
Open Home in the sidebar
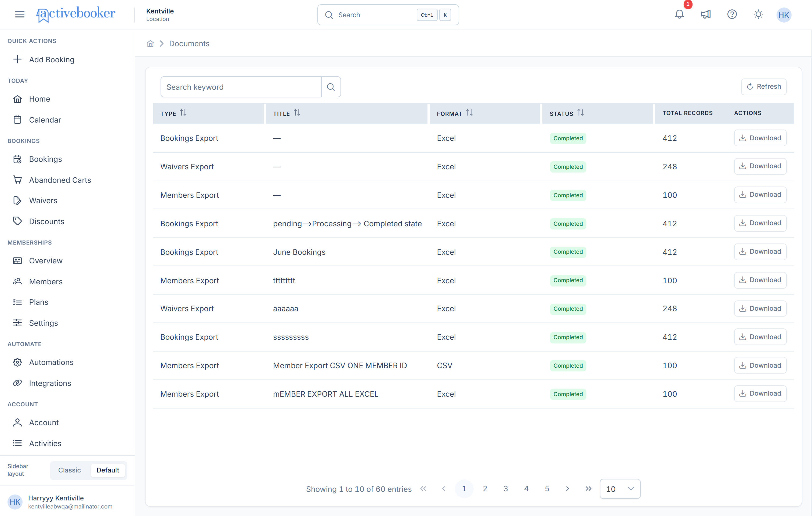[x=32, y=99]
